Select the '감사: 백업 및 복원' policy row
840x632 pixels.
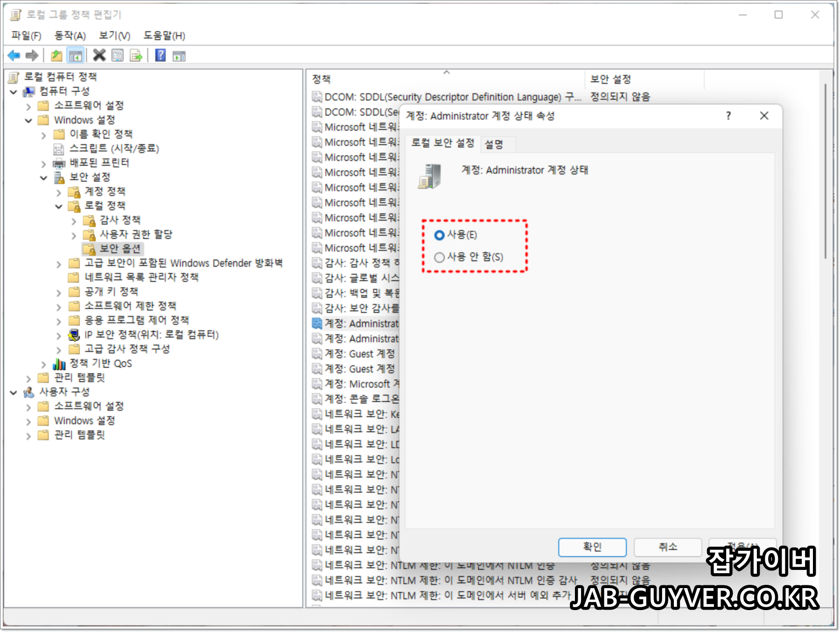point(355,293)
